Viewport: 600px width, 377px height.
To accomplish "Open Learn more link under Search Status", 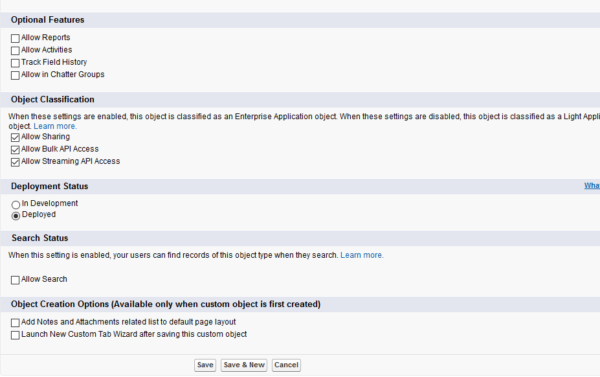I will pyautogui.click(x=362, y=255).
